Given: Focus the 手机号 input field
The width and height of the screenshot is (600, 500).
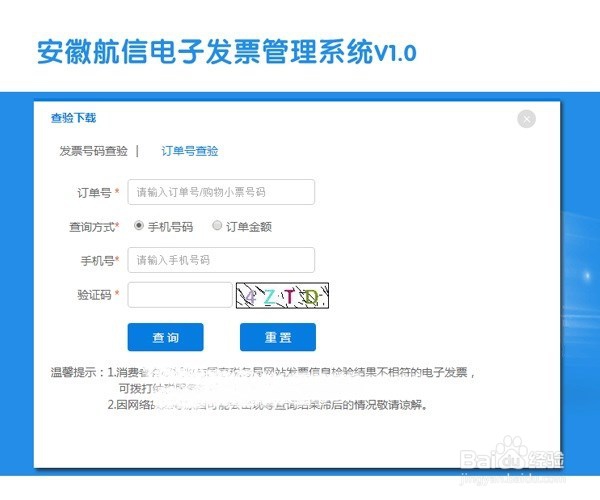Looking at the screenshot, I should coord(221,260).
